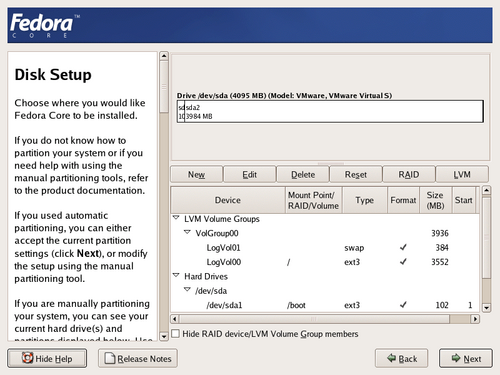The height and width of the screenshot is (375, 500).
Task: Click the horizontal scroll-right arrow
Action: [x=476, y=319]
